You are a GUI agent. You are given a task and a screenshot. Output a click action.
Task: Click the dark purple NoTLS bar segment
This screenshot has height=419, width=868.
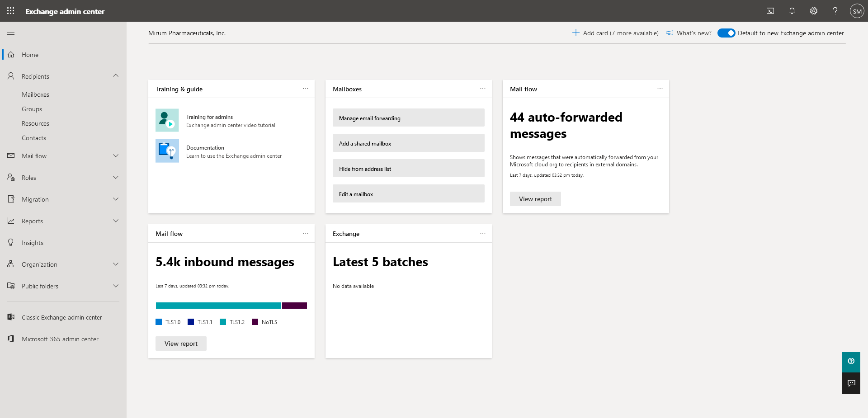[294, 306]
